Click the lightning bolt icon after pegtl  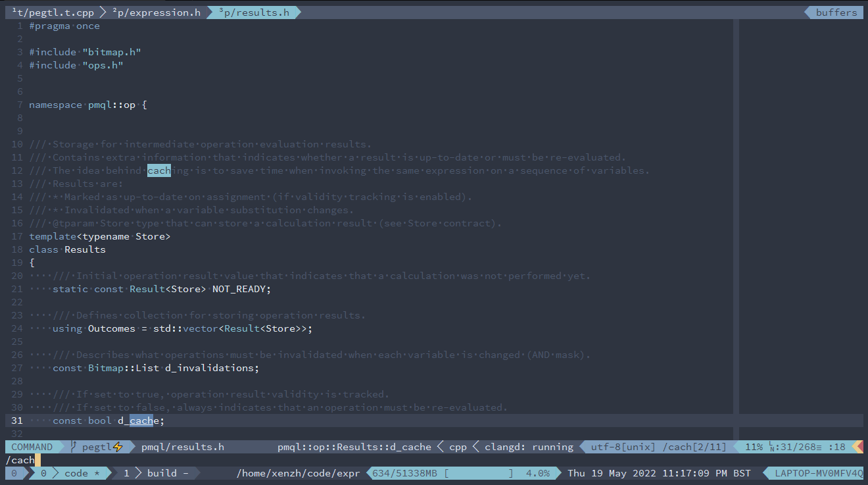pyautogui.click(x=118, y=447)
